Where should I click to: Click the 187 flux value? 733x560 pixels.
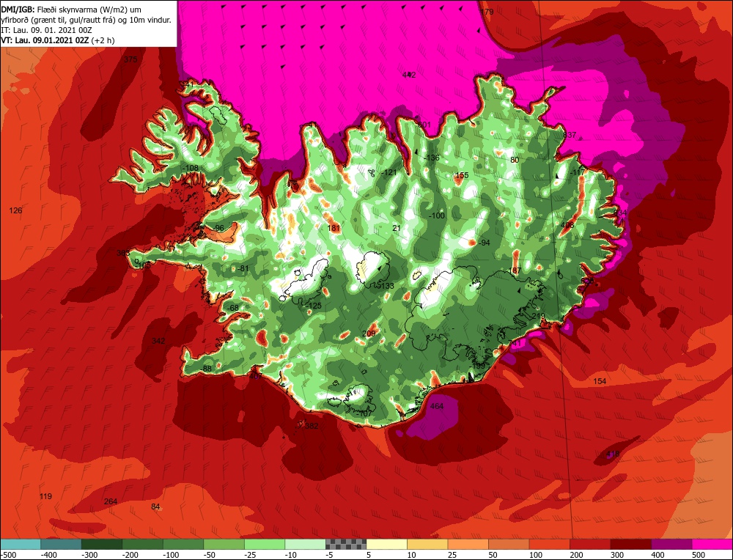[515, 270]
